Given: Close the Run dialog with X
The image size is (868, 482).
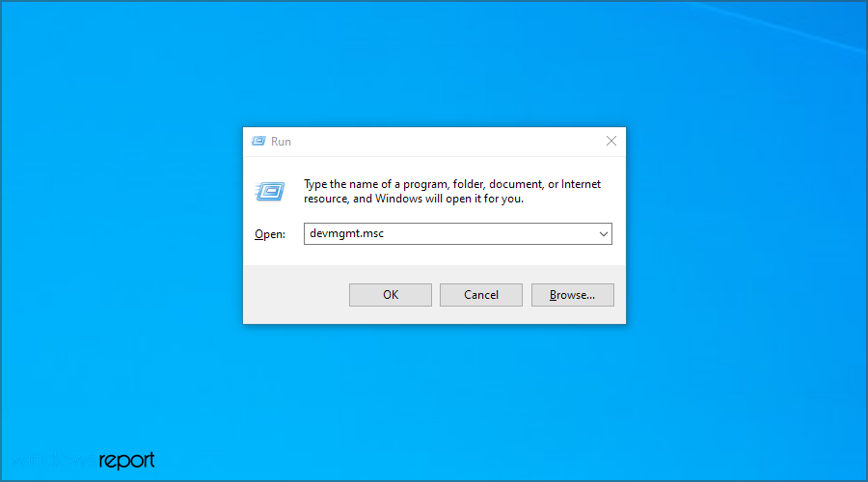Looking at the screenshot, I should pyautogui.click(x=611, y=141).
